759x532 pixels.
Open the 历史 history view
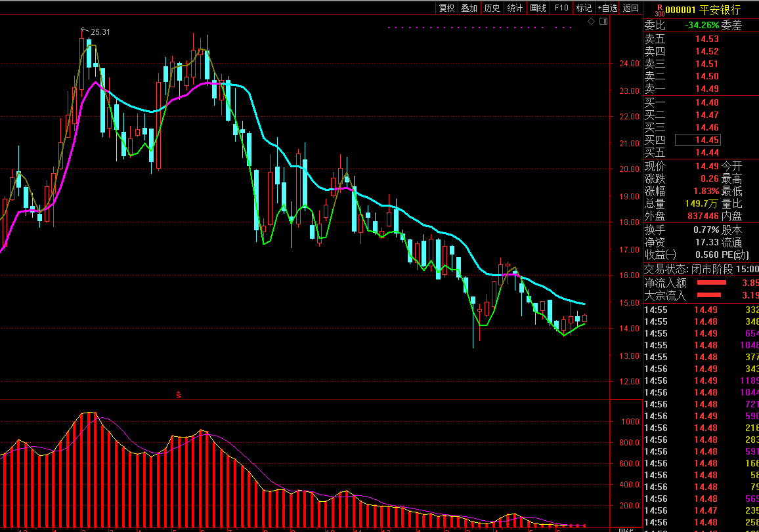pyautogui.click(x=492, y=8)
